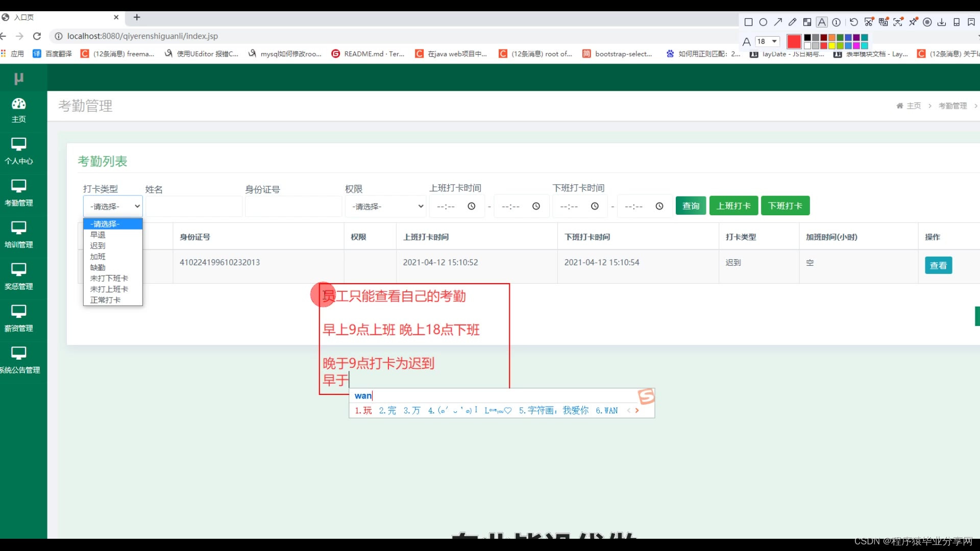The height and width of the screenshot is (551, 980).
Task: Click the screen record icon
Action: coord(927,22)
